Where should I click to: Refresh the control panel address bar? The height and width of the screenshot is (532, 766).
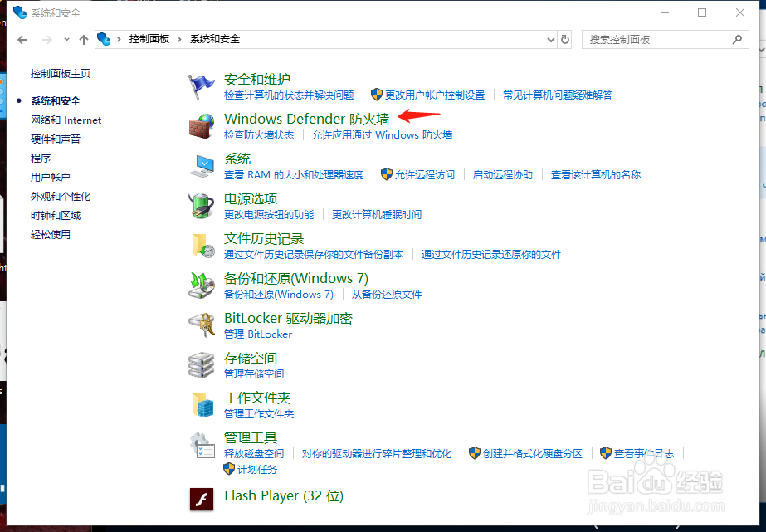pos(565,40)
